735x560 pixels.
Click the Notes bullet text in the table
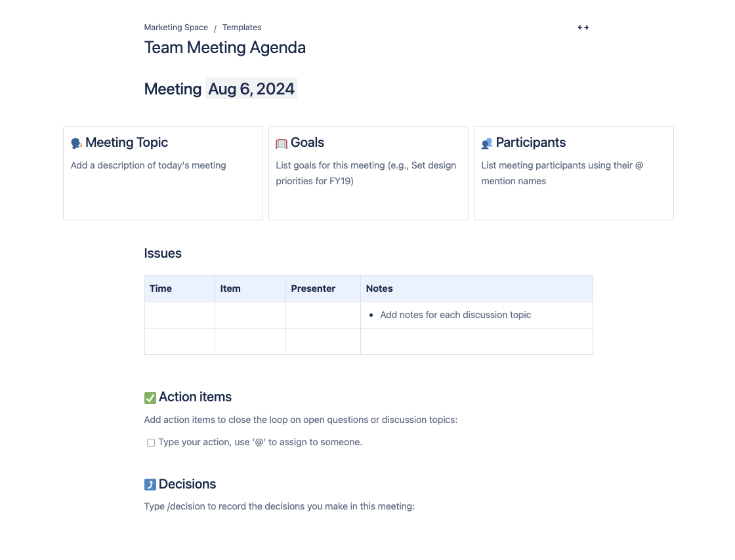(x=455, y=315)
